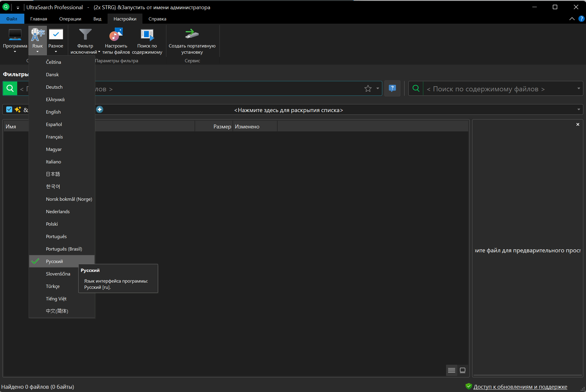Select Polski language

coord(62,224)
